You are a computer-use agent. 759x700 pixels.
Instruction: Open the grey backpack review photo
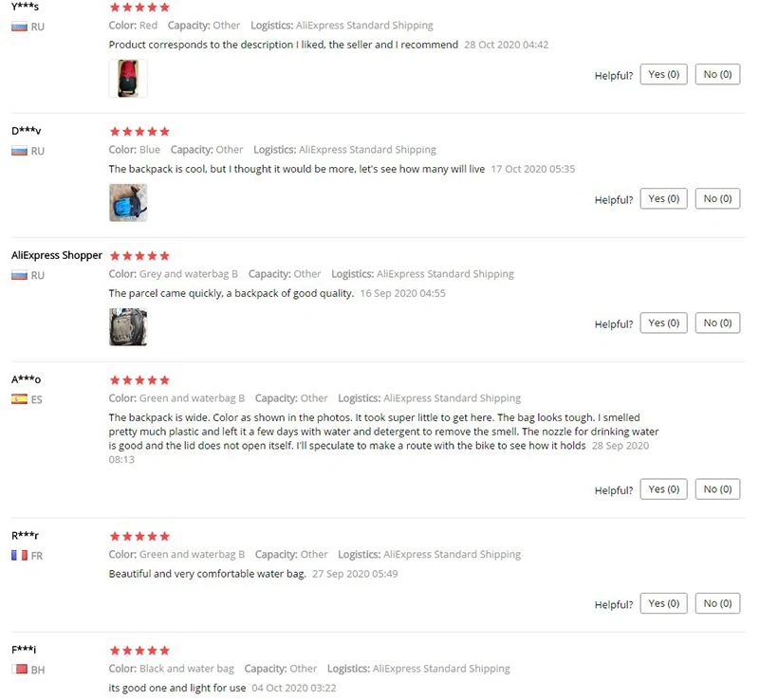pyautogui.click(x=128, y=327)
